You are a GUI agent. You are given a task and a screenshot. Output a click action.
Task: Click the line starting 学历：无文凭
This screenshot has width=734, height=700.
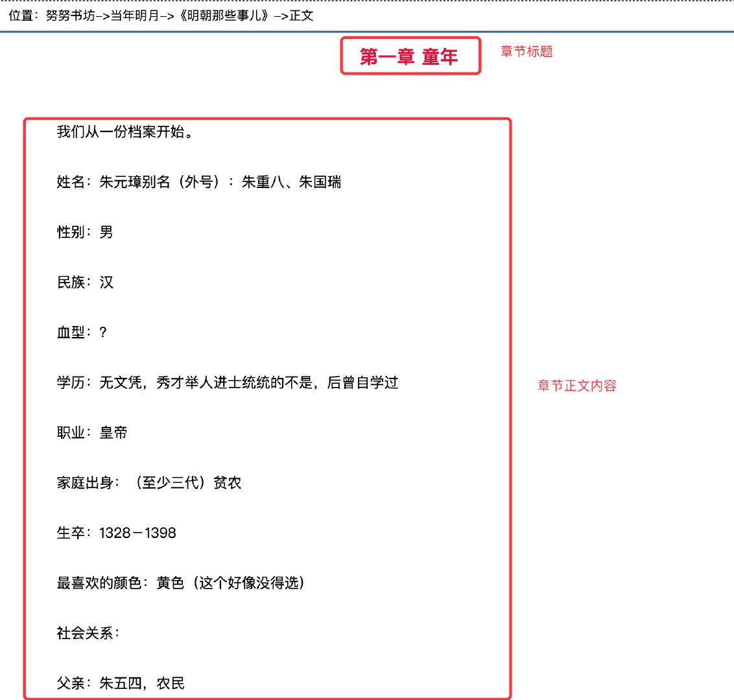(228, 383)
